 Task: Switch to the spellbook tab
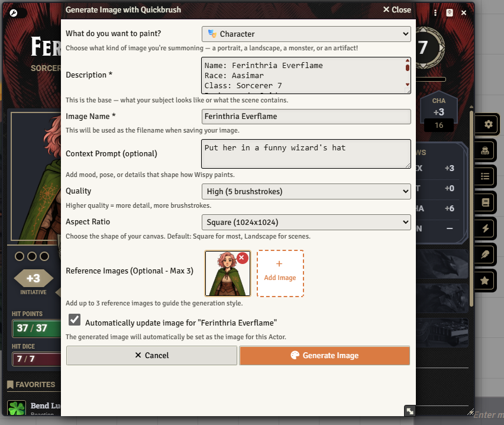coord(485,202)
